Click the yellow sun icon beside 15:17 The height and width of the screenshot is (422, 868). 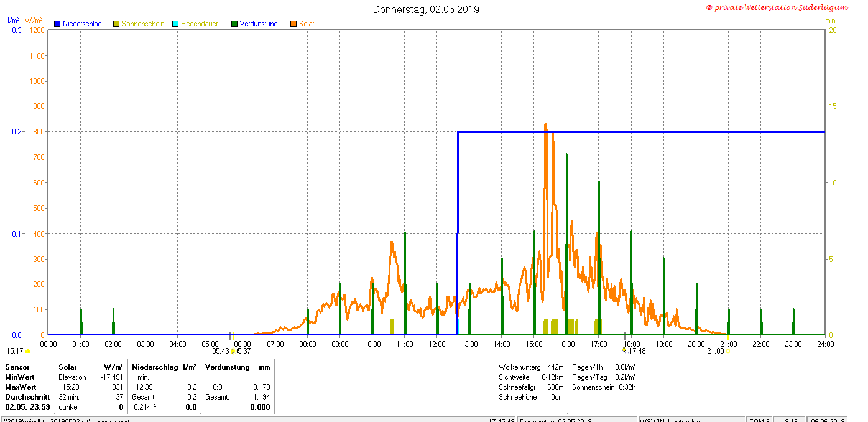point(27,352)
